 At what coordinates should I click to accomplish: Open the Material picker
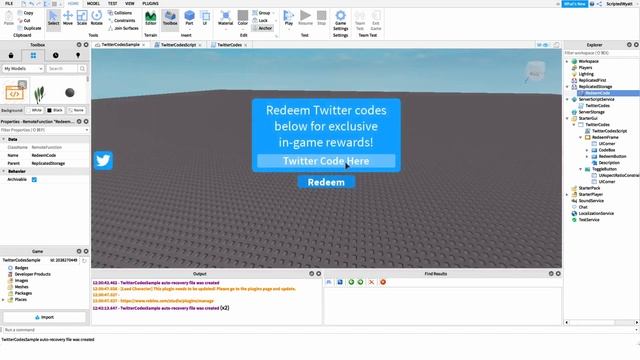coord(225,18)
